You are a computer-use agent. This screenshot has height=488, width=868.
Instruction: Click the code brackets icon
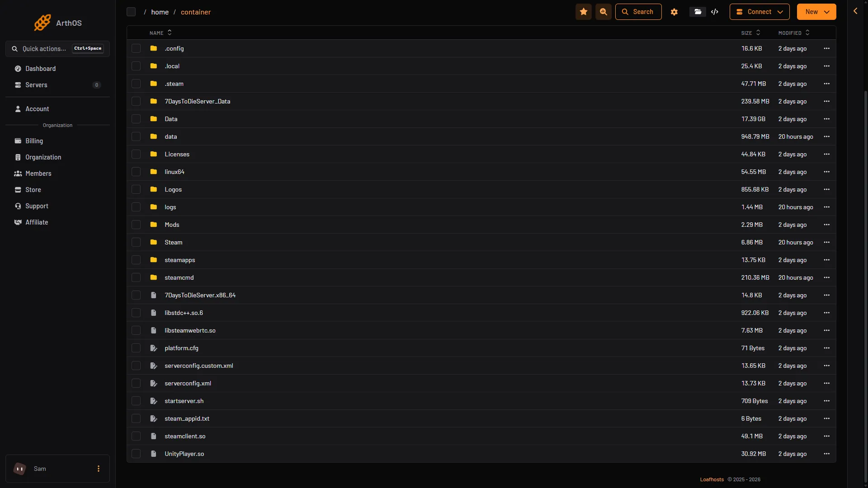point(715,12)
